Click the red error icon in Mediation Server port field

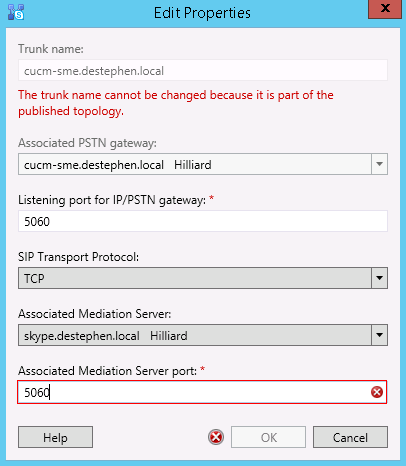coord(377,392)
